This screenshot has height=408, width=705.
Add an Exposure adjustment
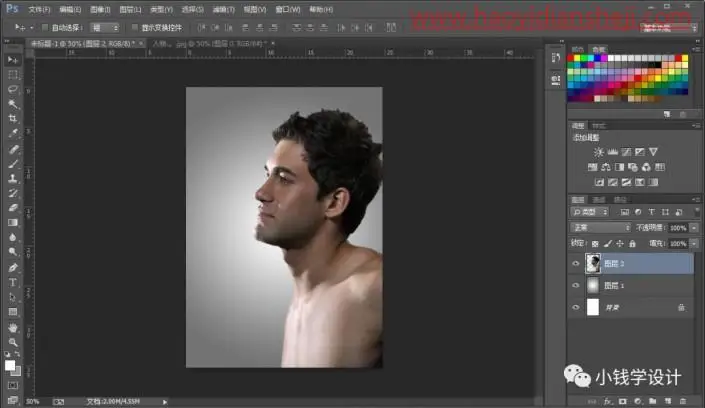[x=640, y=152]
